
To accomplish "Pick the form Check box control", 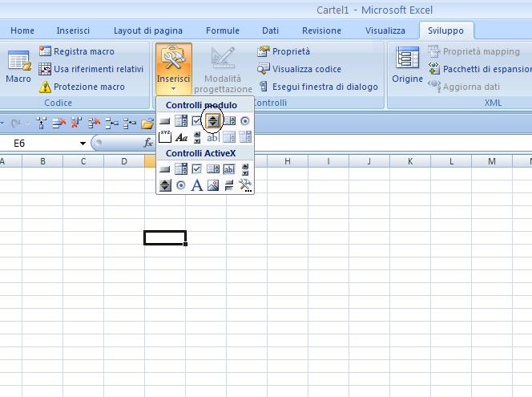I will tap(196, 121).
